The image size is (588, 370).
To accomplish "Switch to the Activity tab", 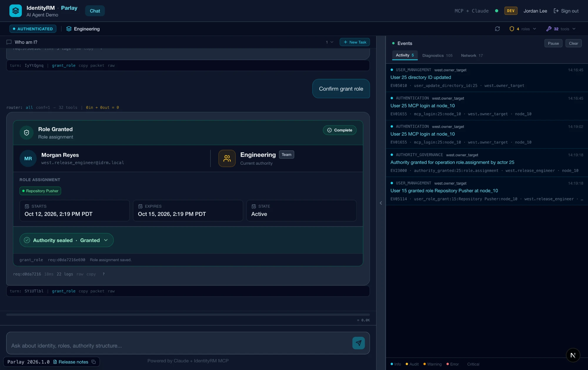I will 405,55.
